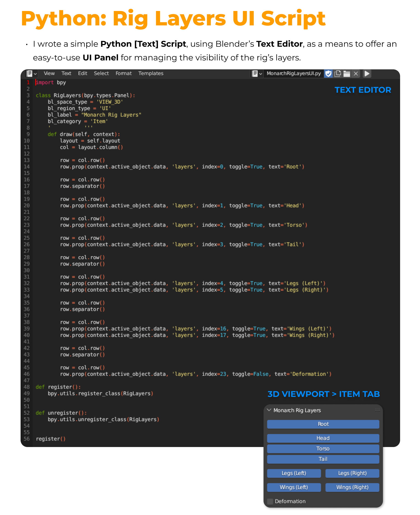Click toggle=False on line 46
Image resolution: width=420 pixels, height=515 pixels.
point(250,374)
